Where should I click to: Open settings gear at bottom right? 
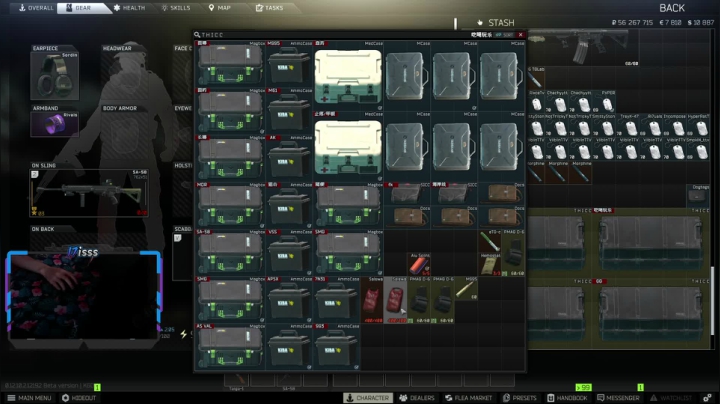point(707,398)
